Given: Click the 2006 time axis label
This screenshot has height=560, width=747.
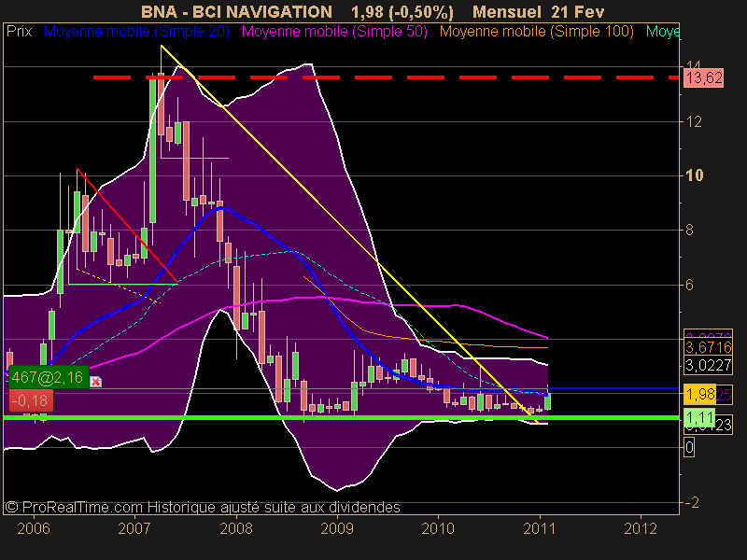Looking at the screenshot, I should [34, 528].
